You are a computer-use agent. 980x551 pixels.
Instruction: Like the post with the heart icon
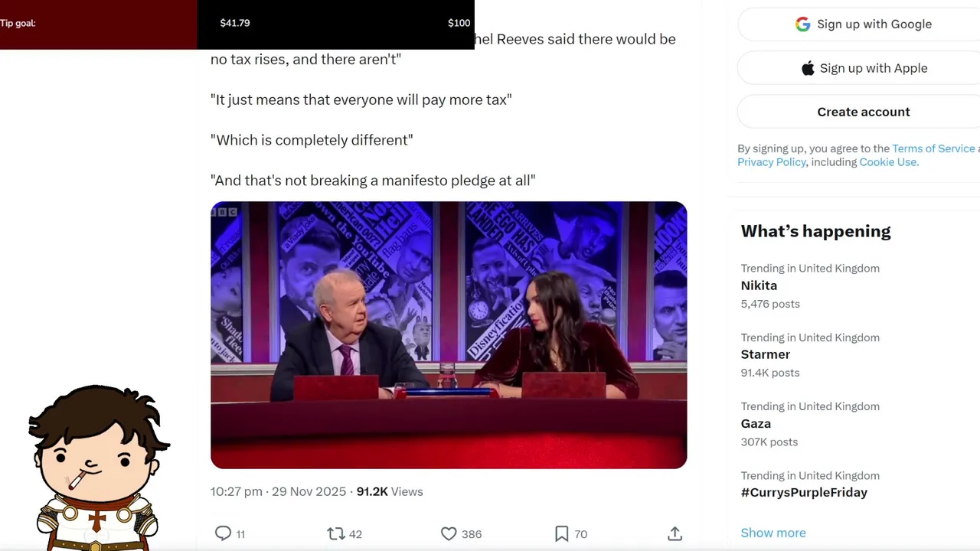pyautogui.click(x=449, y=533)
